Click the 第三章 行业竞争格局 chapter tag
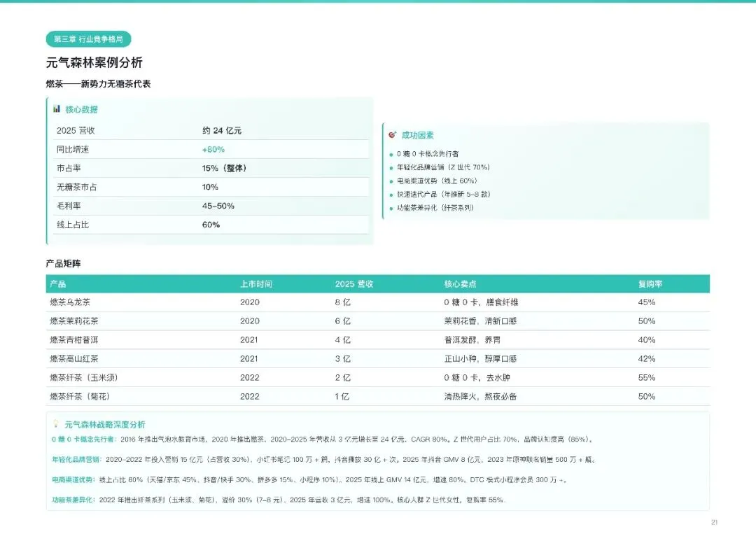756x534 pixels. pos(88,39)
